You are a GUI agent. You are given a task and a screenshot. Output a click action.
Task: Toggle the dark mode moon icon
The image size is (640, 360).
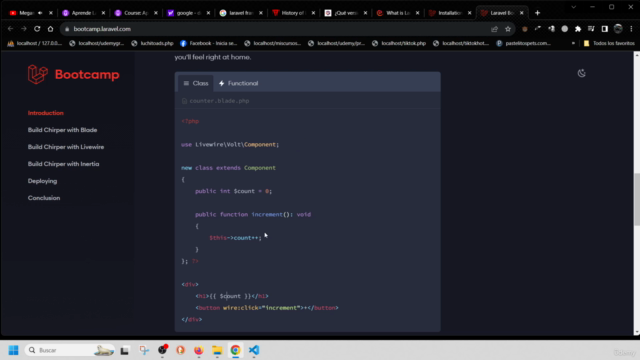point(582,73)
